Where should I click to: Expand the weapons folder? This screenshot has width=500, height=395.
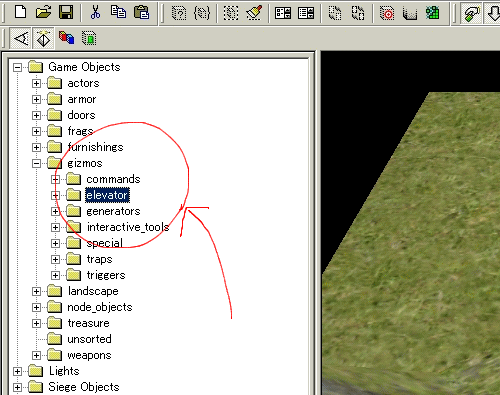36,355
